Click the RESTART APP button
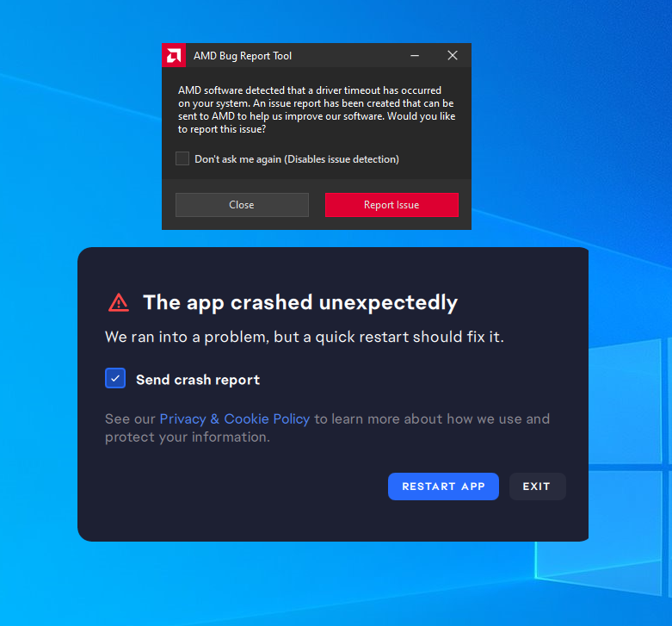This screenshot has width=672, height=626. tap(444, 487)
